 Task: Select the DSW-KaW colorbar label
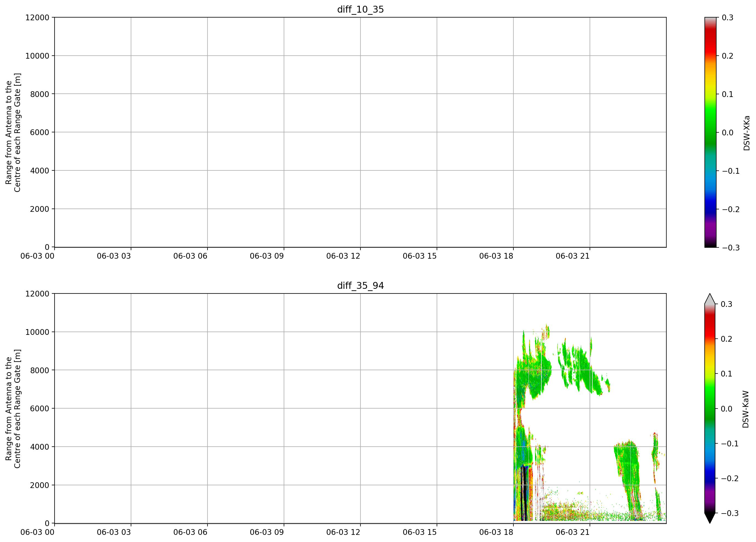coord(746,409)
